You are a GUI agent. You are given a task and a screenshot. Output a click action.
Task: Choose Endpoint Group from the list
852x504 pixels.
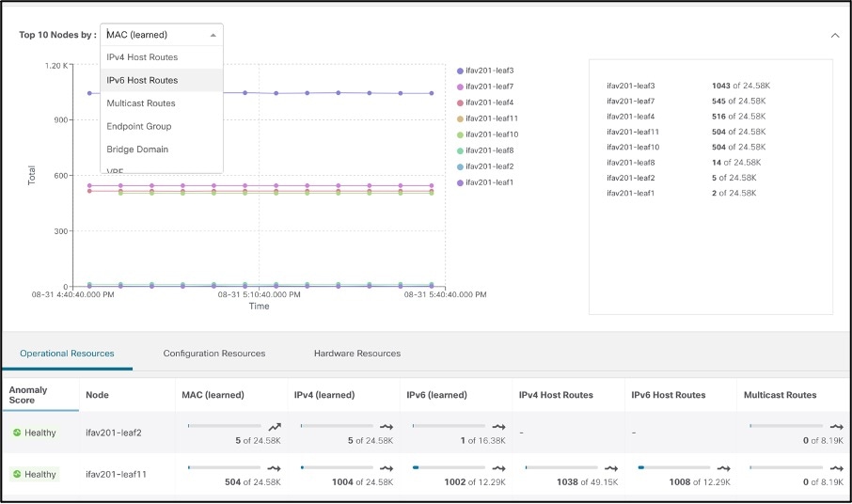(x=162, y=126)
